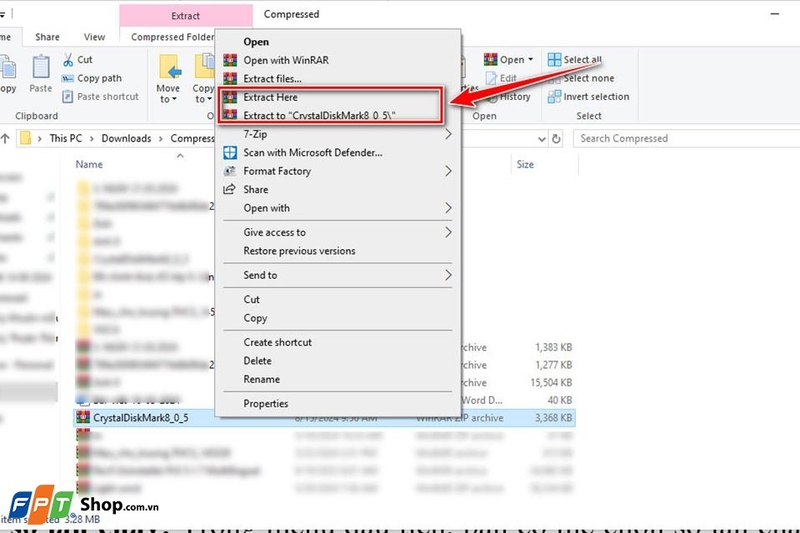Click Cut in the context menu
This screenshot has width=800, height=533.
(251, 299)
